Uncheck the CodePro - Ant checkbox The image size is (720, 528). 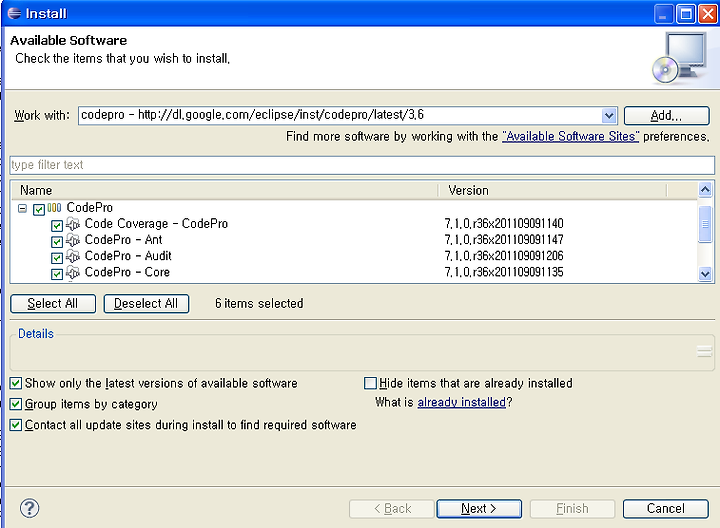click(x=57, y=242)
